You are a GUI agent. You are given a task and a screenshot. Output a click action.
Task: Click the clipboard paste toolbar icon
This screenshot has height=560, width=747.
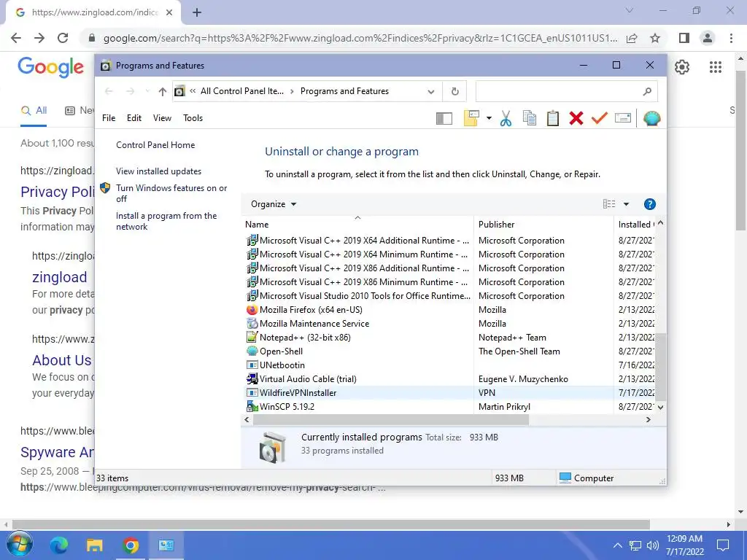tap(553, 118)
